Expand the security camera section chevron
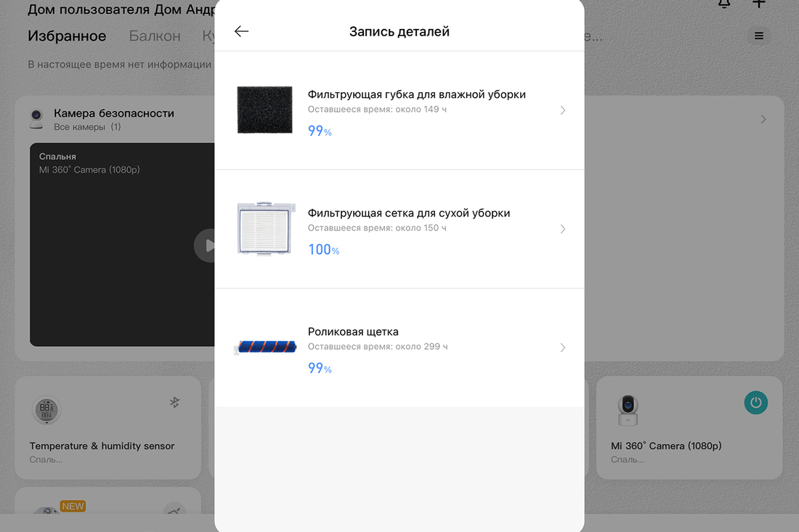 (x=763, y=119)
